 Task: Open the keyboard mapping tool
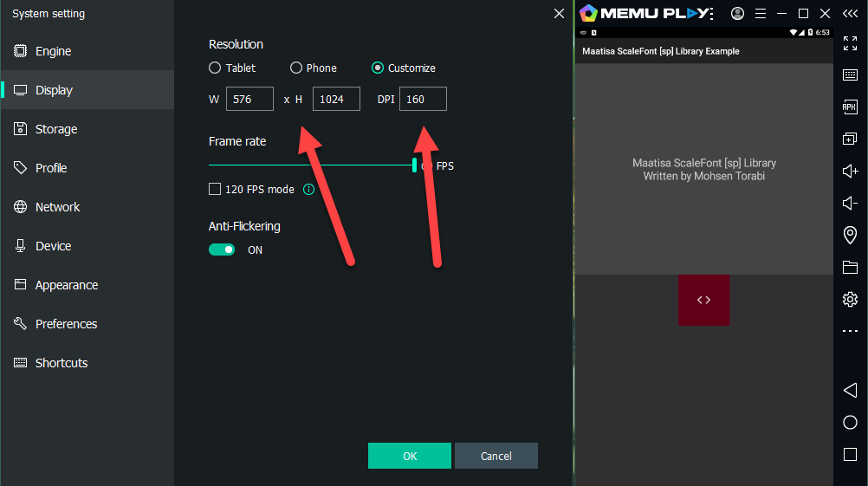tap(850, 75)
